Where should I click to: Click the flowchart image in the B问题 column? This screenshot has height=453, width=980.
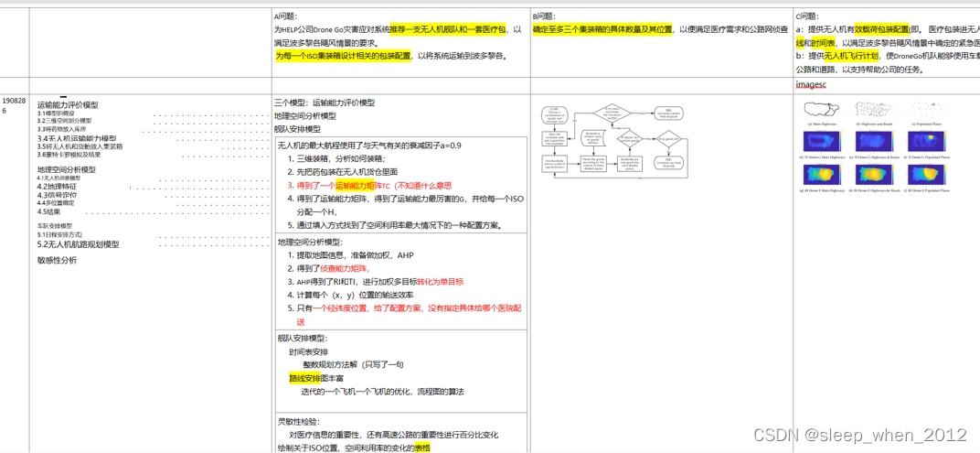click(x=615, y=144)
